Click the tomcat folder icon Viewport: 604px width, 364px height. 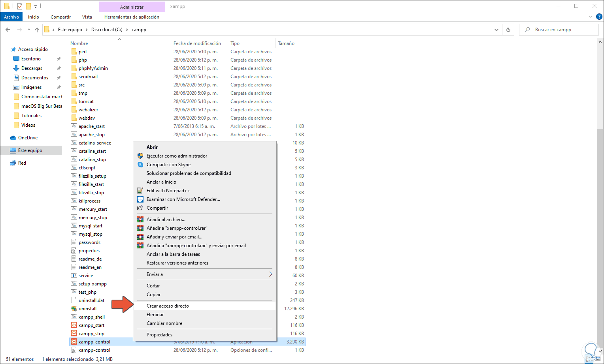[74, 101]
